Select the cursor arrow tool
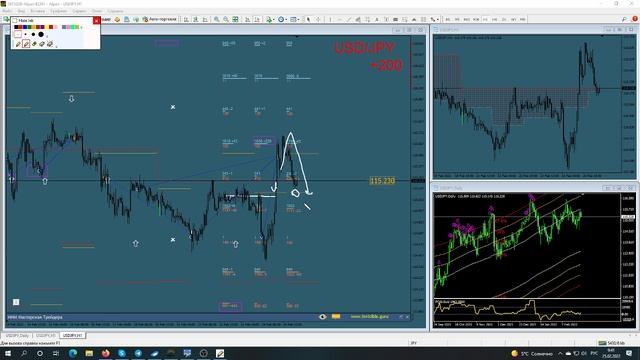The width and height of the screenshot is (640, 360). point(309,19)
